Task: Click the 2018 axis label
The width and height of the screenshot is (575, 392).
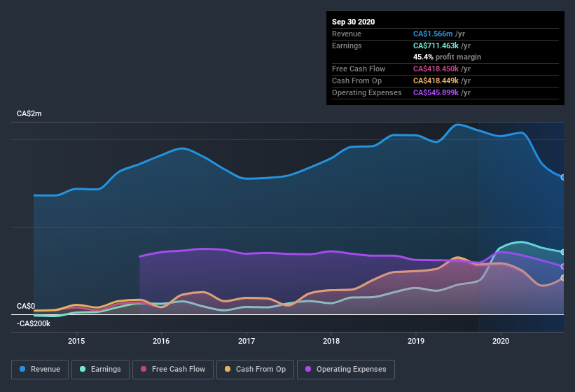Action: click(331, 341)
